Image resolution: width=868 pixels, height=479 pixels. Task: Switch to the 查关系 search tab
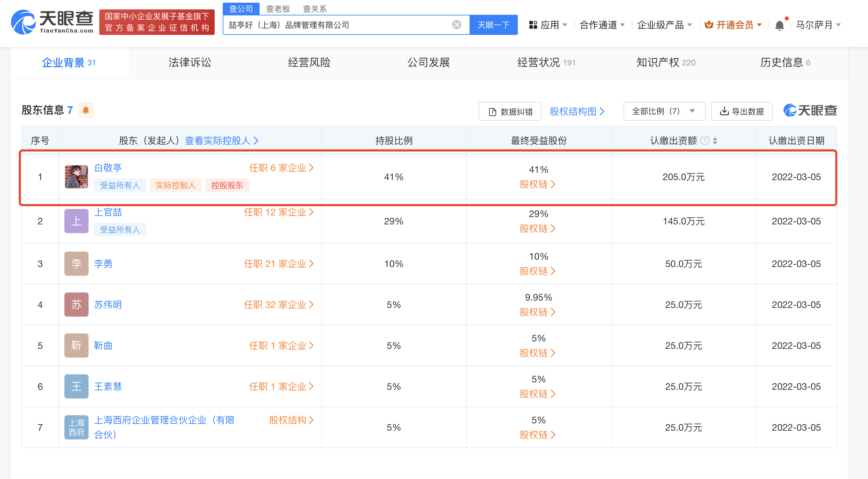pos(315,9)
